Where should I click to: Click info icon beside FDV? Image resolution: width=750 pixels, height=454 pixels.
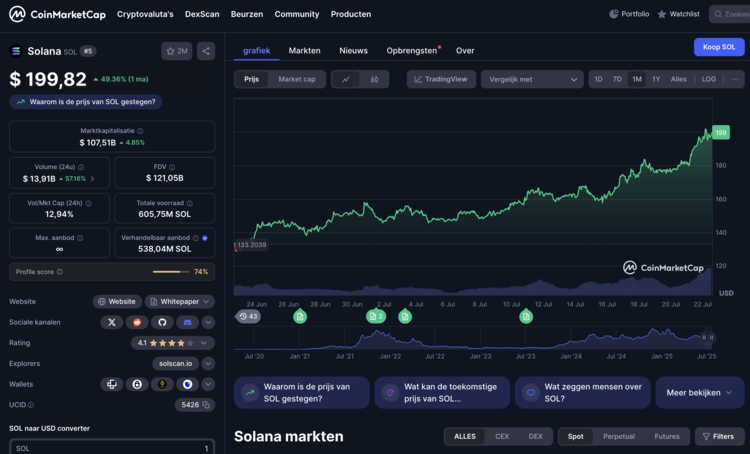click(172, 167)
